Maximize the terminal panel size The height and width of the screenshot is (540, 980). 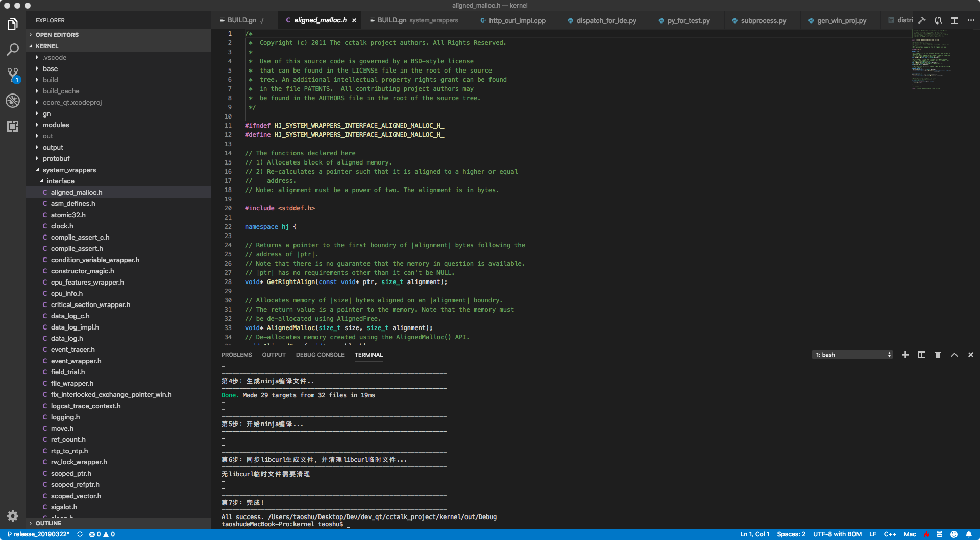point(954,355)
